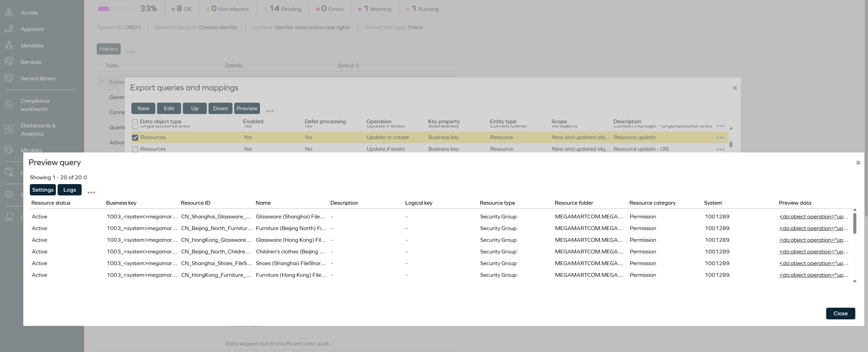This screenshot has width=868, height=352.
Task: Click scroll down arrow of preview table
Action: coord(855,281)
